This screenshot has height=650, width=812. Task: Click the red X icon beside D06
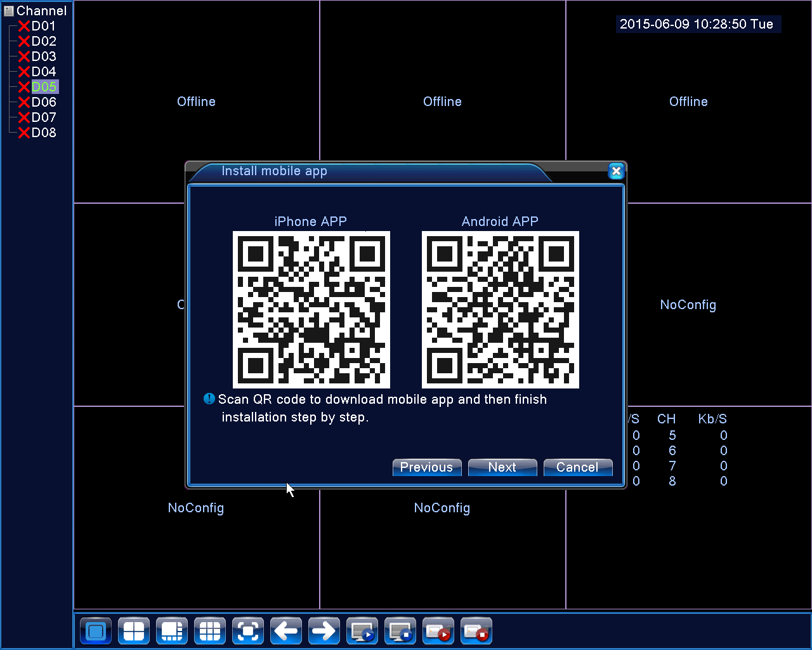coord(24,102)
